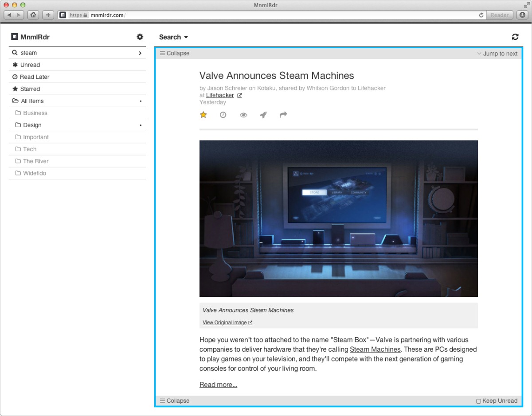Click Read more... link
Image resolution: width=532 pixels, height=416 pixels.
(218, 385)
